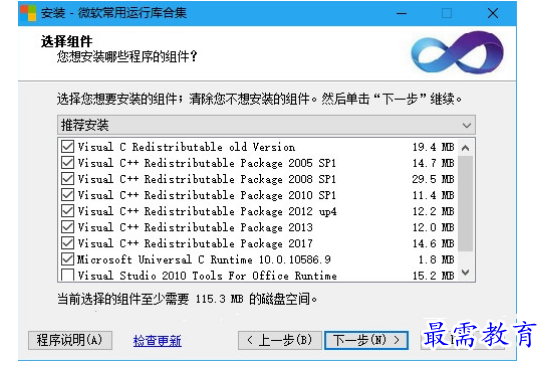Minimize the installer window
The image size is (545, 366).
(x=402, y=13)
